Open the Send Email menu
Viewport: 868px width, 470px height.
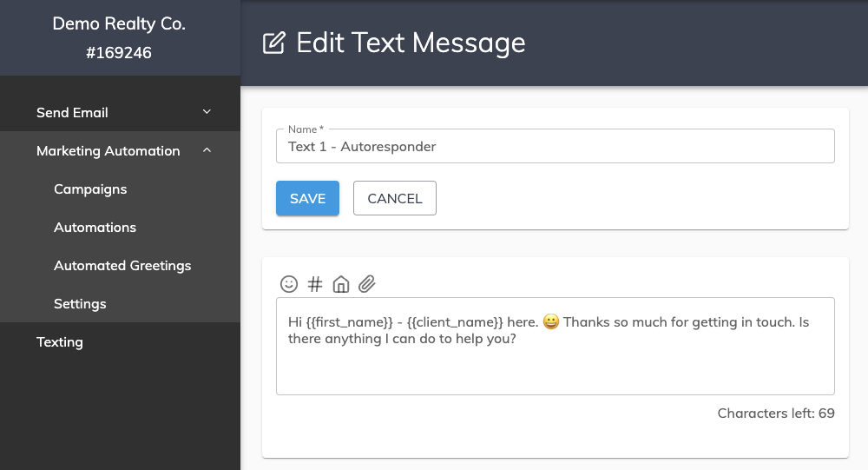(x=120, y=113)
